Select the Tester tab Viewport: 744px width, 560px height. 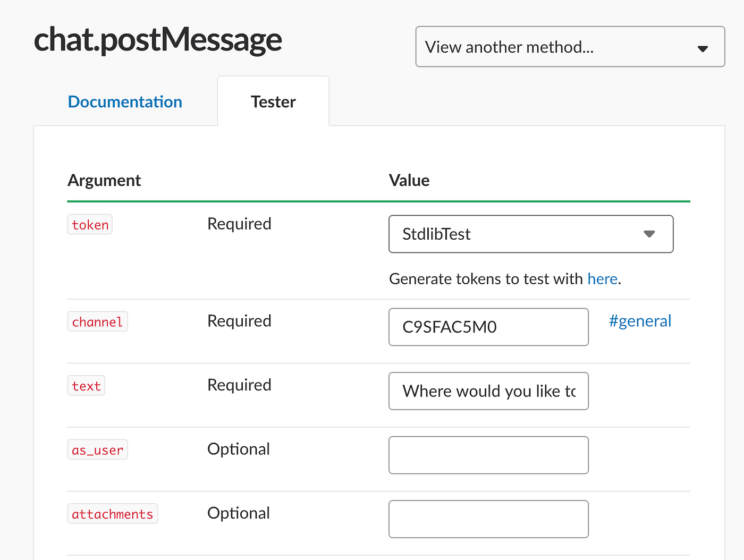coord(273,101)
